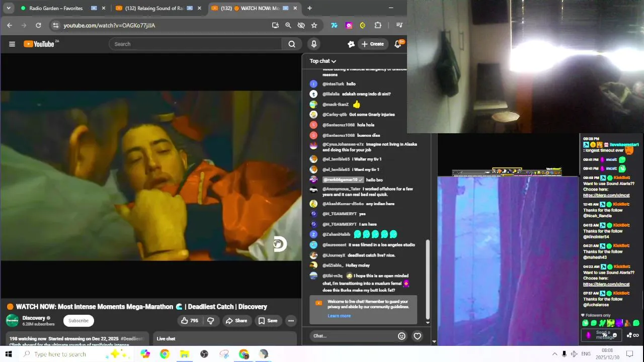This screenshot has height=362, width=644.
Task: Click the Share button
Action: [236, 321]
